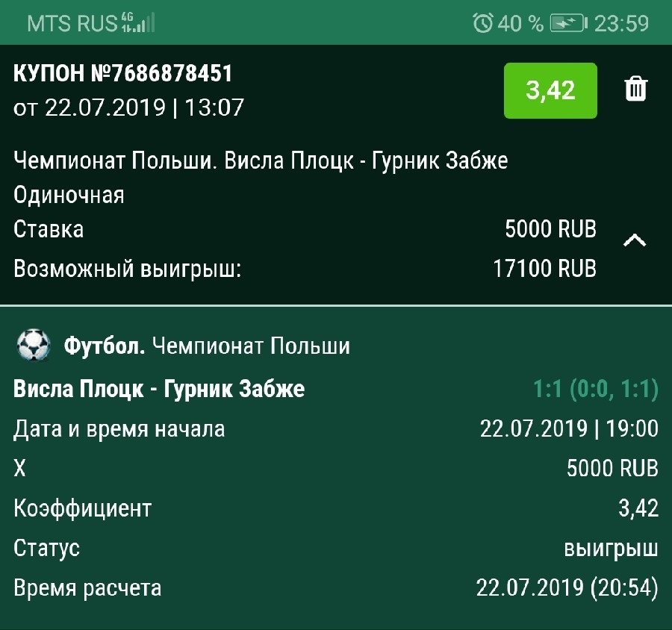Tap the 4G signal strength icon

click(x=138, y=22)
